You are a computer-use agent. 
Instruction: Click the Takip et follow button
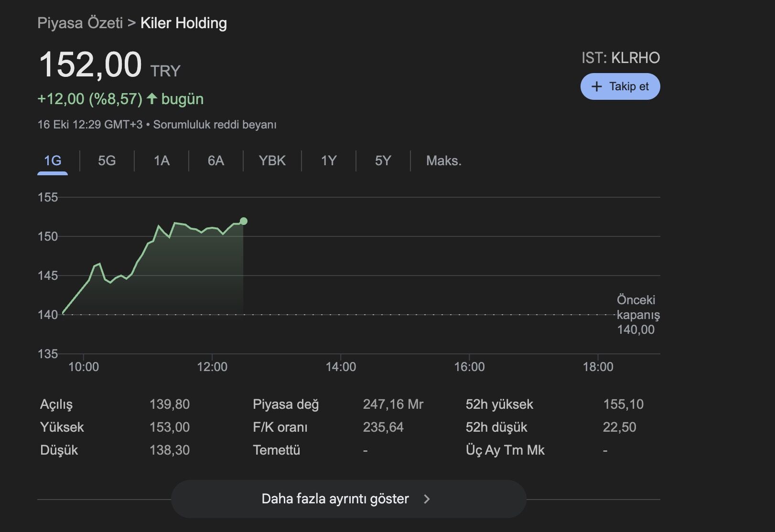620,86
